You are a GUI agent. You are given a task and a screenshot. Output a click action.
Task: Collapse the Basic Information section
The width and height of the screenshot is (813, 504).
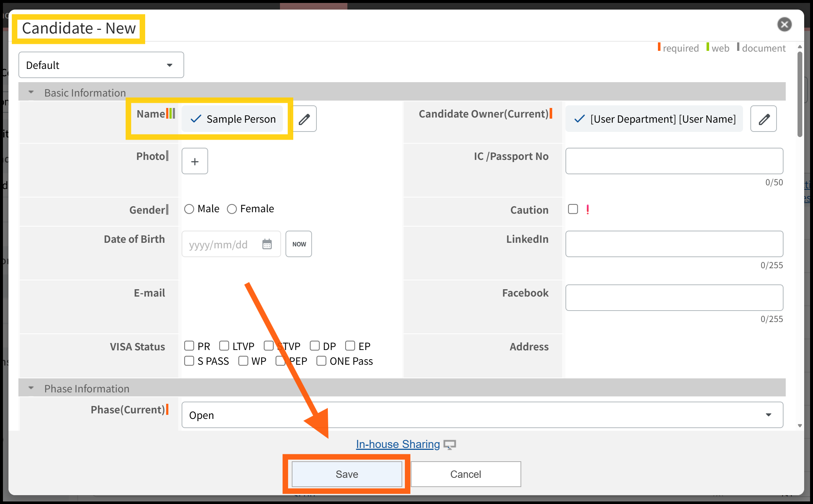31,92
